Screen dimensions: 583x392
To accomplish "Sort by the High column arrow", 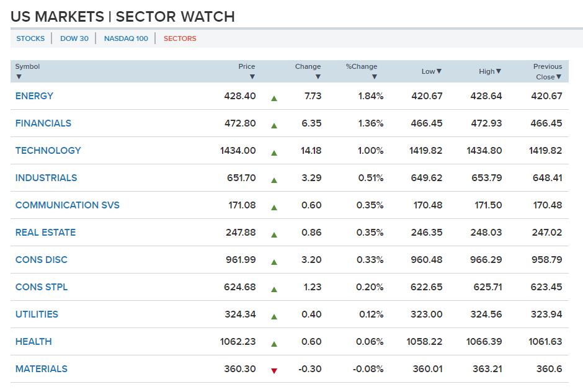I will [499, 71].
